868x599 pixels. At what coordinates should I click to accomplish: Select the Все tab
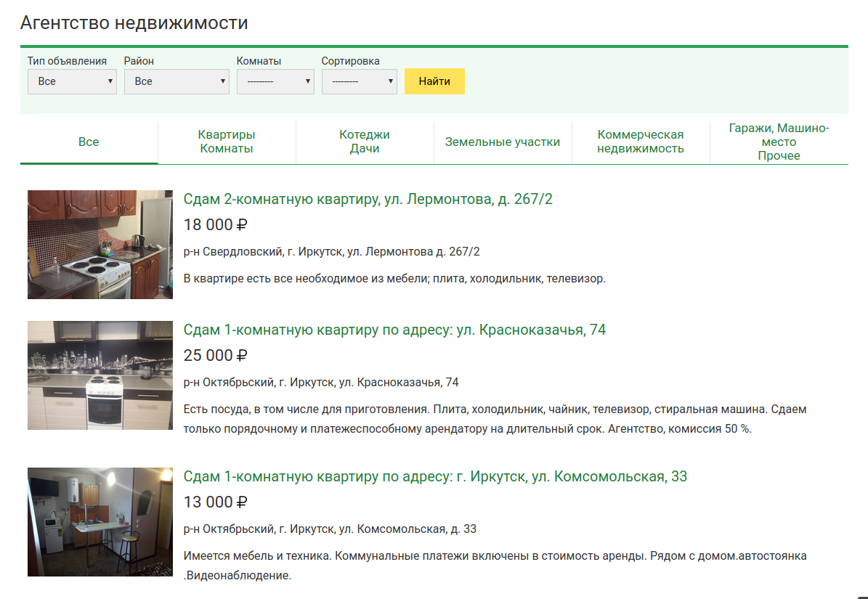click(x=89, y=142)
